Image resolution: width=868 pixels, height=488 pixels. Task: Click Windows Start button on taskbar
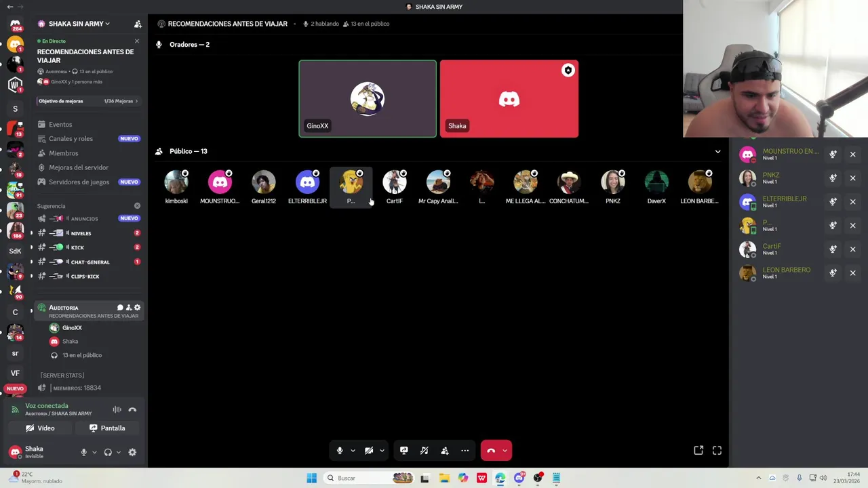point(311,478)
